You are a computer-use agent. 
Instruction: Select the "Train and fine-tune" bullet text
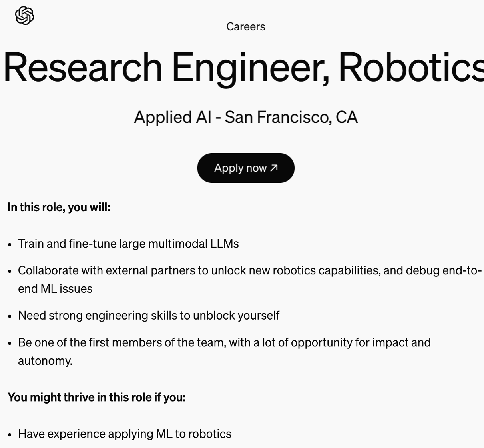click(68, 244)
